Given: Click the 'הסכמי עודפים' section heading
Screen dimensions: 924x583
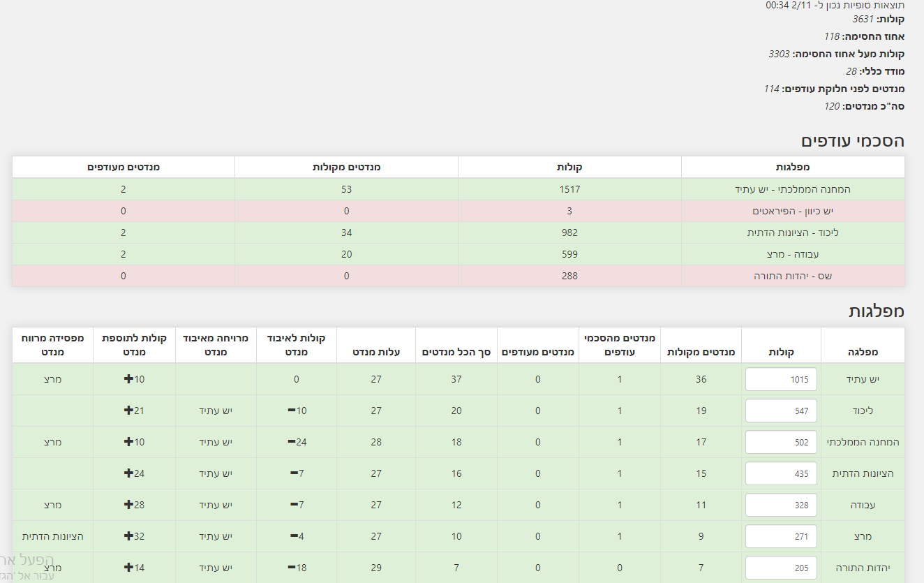Looking at the screenshot, I should [x=853, y=140].
